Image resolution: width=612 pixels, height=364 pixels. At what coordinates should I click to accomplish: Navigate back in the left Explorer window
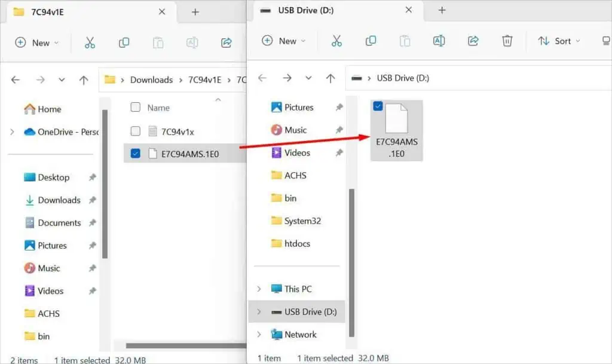[15, 79]
